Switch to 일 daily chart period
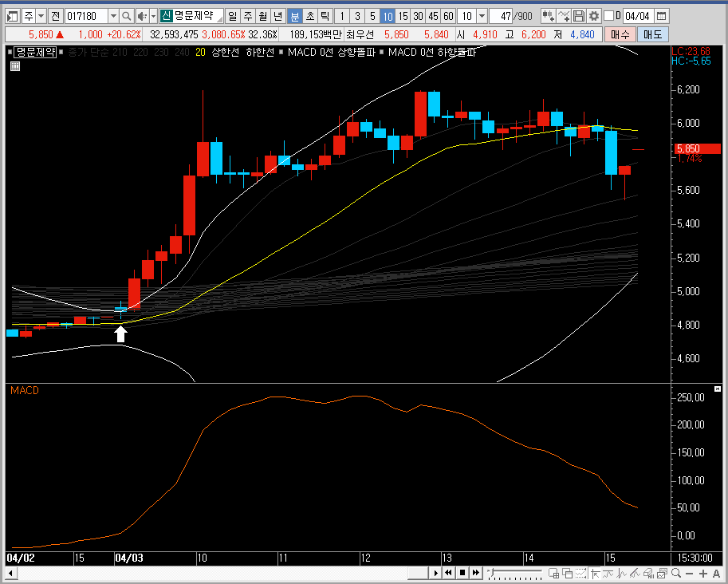 coord(232,16)
